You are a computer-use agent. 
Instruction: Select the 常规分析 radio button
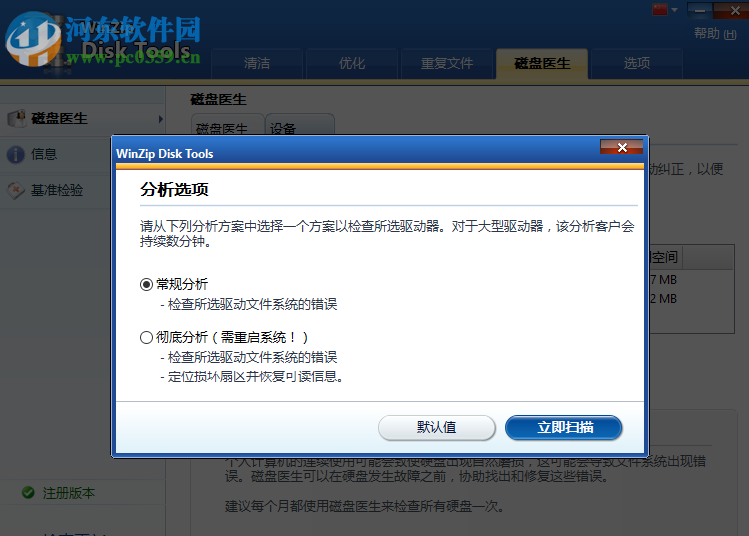146,285
